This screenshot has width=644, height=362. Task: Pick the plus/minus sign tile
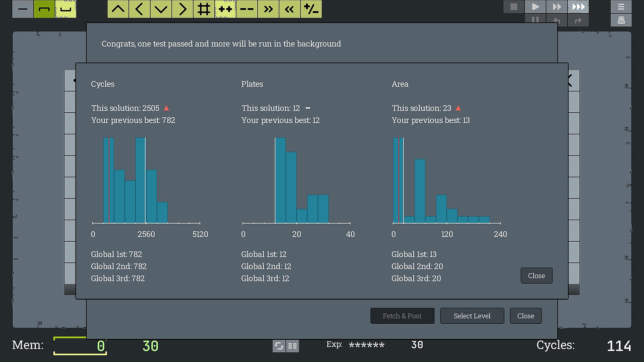click(x=311, y=9)
